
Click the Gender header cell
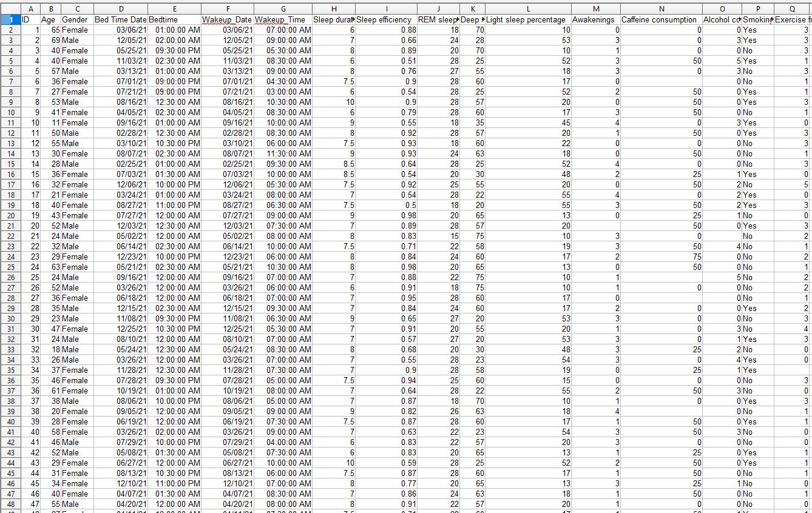pyautogui.click(x=76, y=19)
